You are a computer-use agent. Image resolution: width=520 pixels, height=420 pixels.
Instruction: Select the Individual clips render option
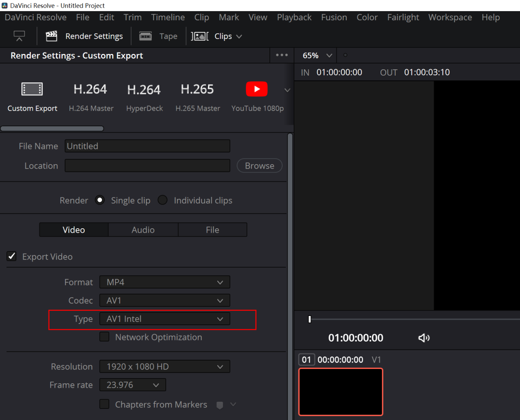(163, 200)
